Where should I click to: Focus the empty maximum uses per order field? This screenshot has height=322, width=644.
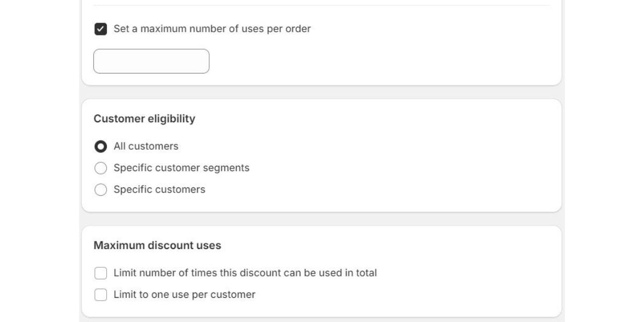pos(151,61)
